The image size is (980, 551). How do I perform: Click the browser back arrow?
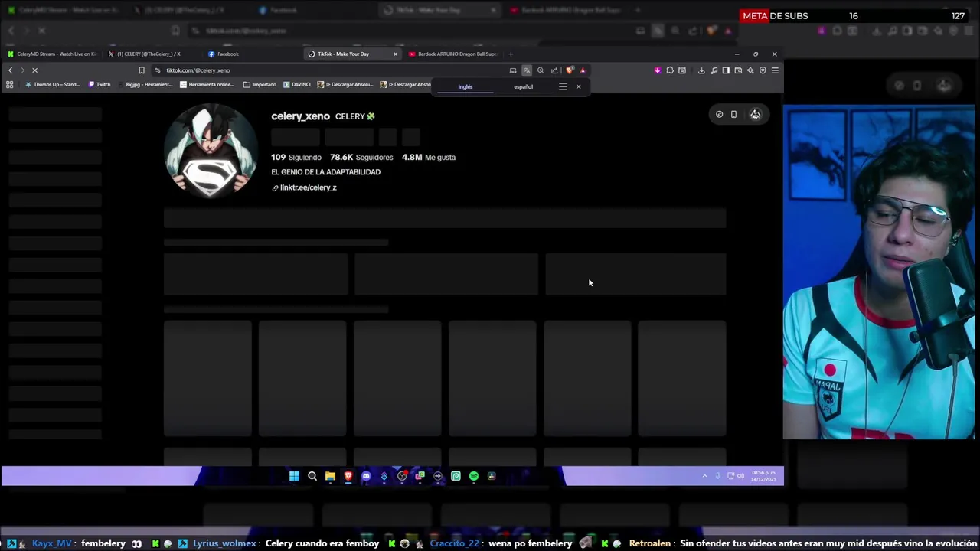coord(10,70)
